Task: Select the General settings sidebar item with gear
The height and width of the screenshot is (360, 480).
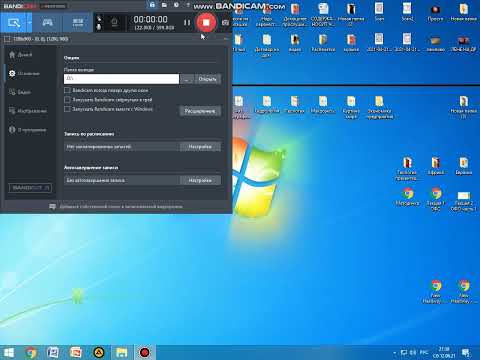Action: click(x=24, y=73)
